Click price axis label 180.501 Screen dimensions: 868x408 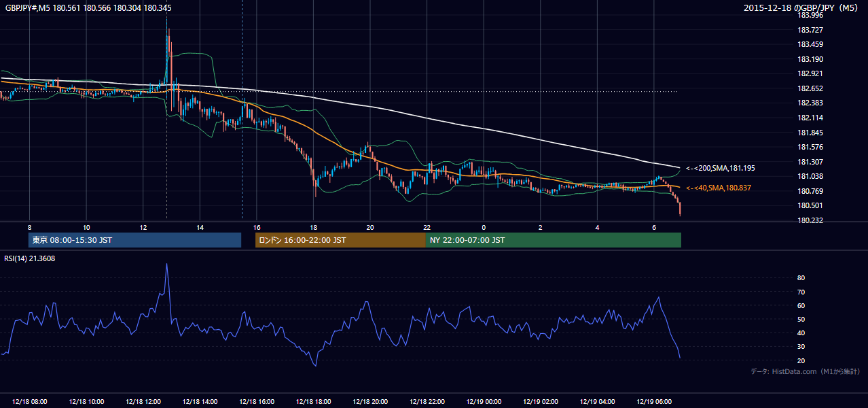coord(810,206)
